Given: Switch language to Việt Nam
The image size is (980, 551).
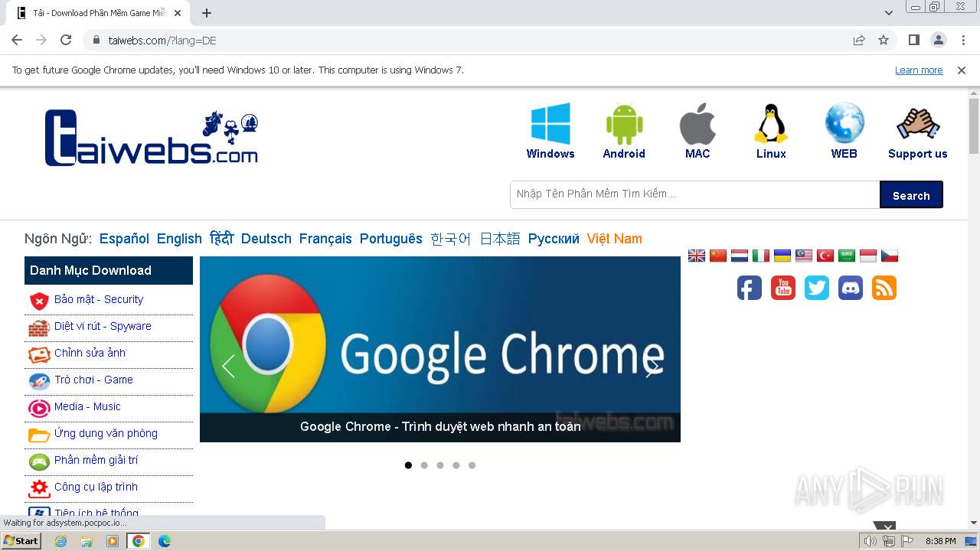Looking at the screenshot, I should [615, 239].
